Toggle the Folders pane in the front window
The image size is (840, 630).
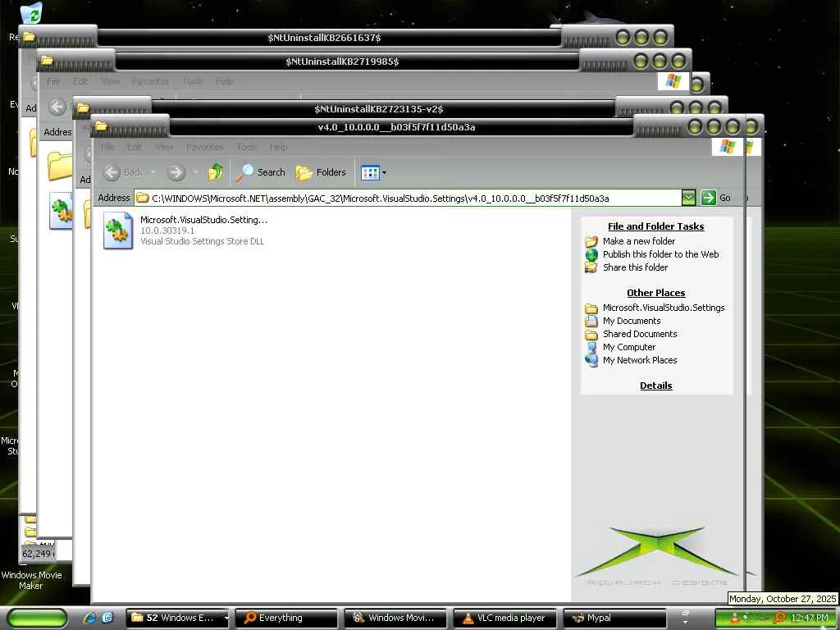tap(321, 172)
